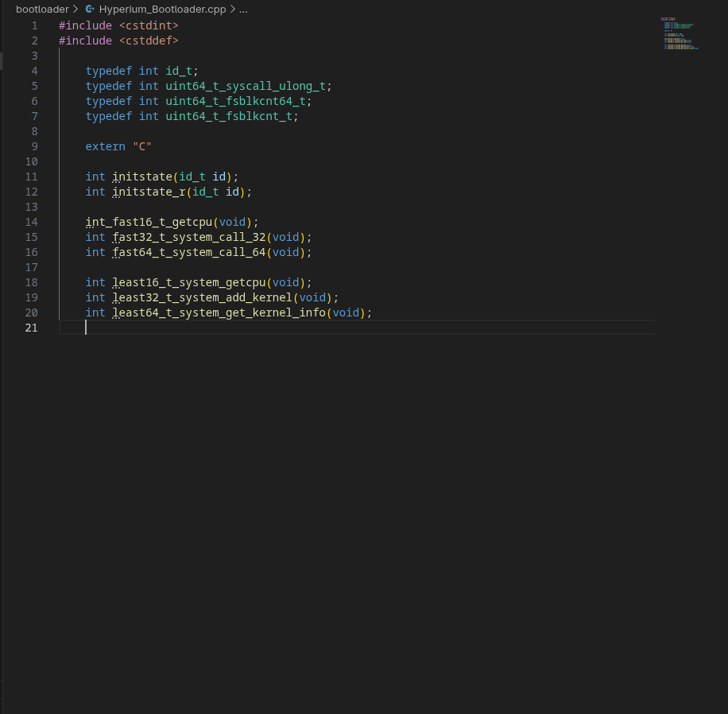Place cursor on the extern keyword
This screenshot has width=728, height=714.
(106, 146)
